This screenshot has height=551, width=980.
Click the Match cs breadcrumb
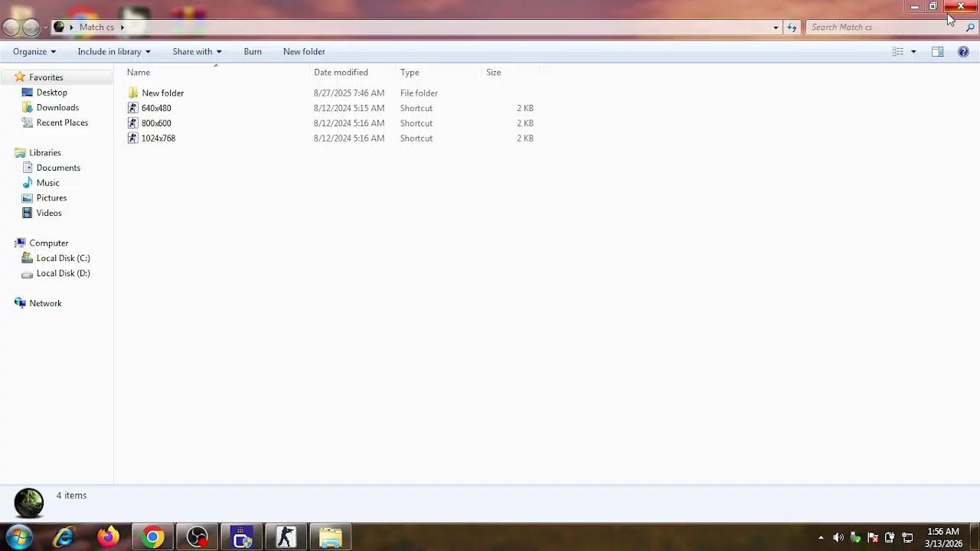tap(96, 27)
